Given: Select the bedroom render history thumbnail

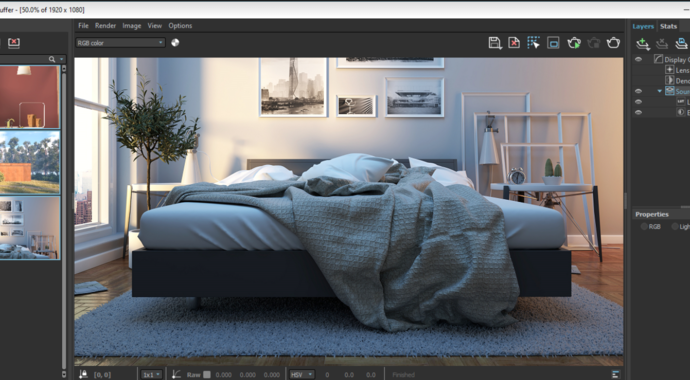Looking at the screenshot, I should point(29,228).
